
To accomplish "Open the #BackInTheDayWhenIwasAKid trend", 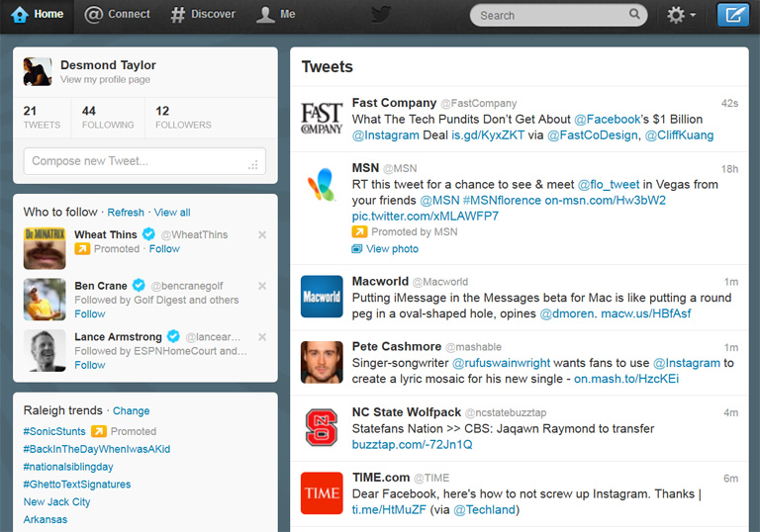I will (96, 449).
